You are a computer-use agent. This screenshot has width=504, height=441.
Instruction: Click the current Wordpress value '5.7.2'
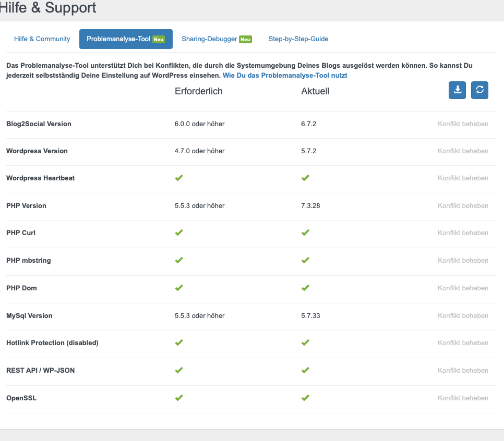coord(308,151)
